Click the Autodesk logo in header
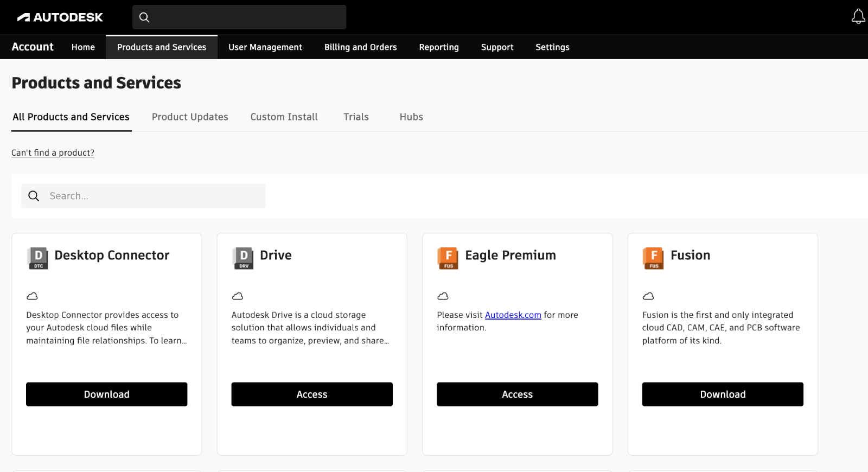 point(60,17)
